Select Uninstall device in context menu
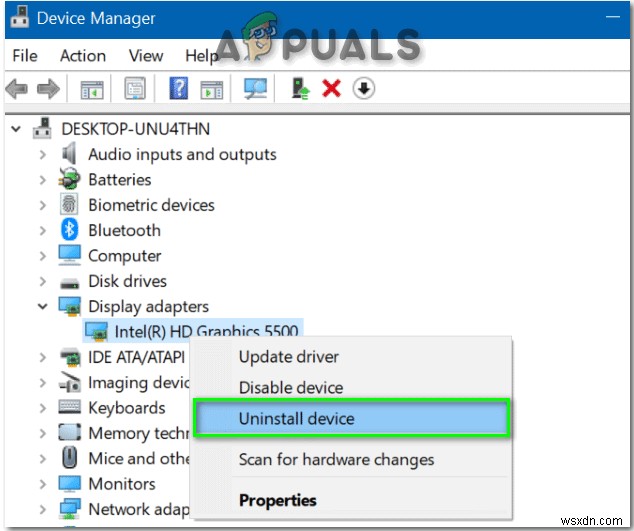This screenshot has width=634, height=531. pyautogui.click(x=352, y=418)
